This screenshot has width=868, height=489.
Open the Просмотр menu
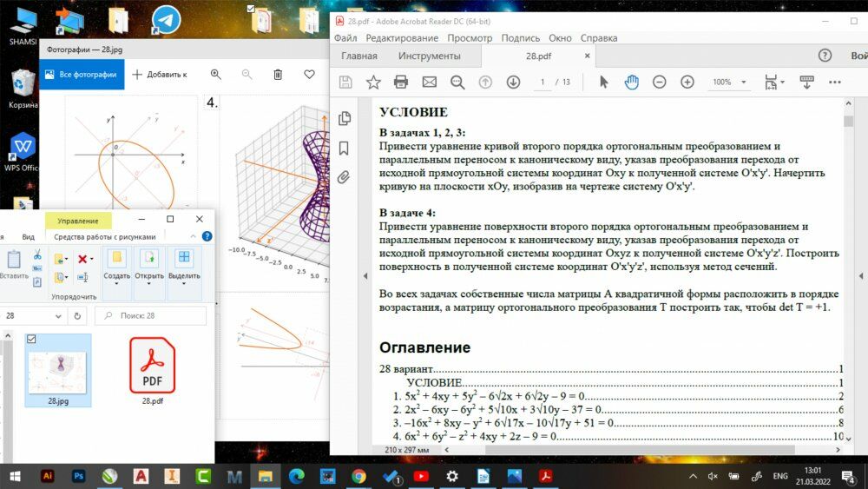[470, 38]
